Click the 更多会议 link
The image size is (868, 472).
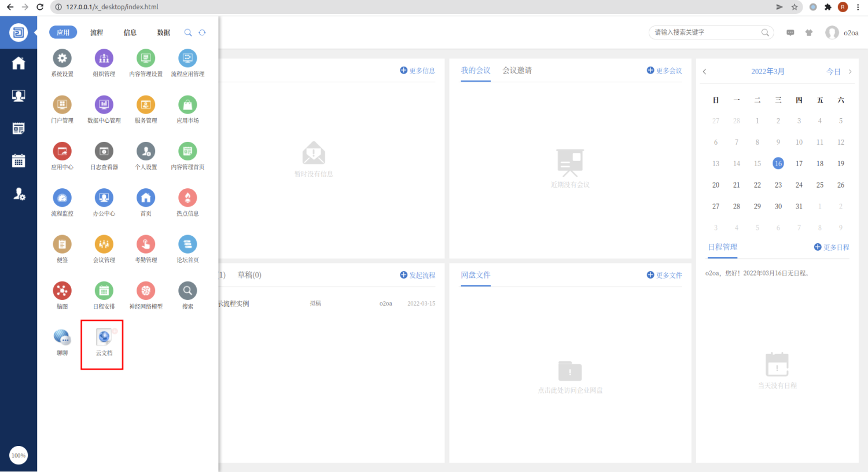pyautogui.click(x=664, y=71)
